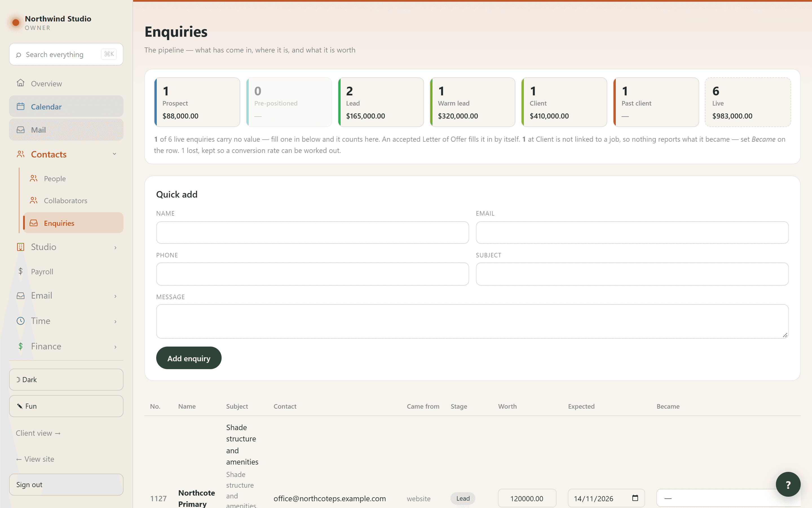The image size is (812, 508).
Task: Click the Search everything box
Action: coord(66,54)
